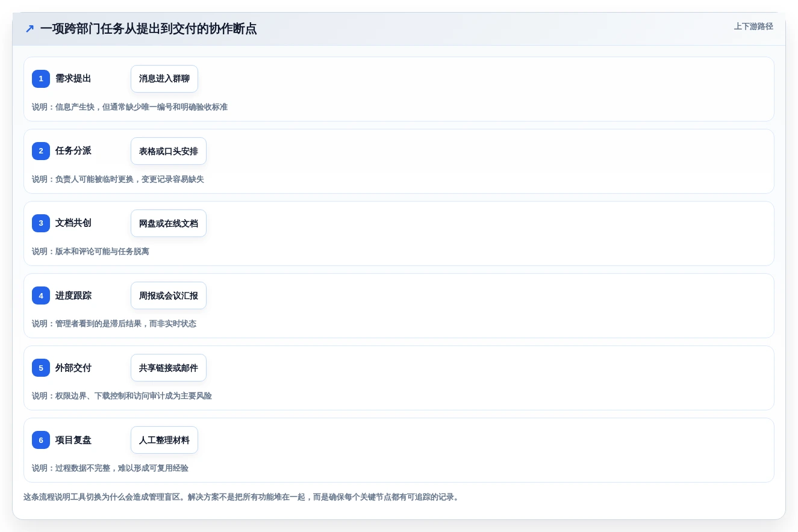Screen dimensions: 798x532
Task: Click the arrow icon beside the title
Action: point(30,29)
